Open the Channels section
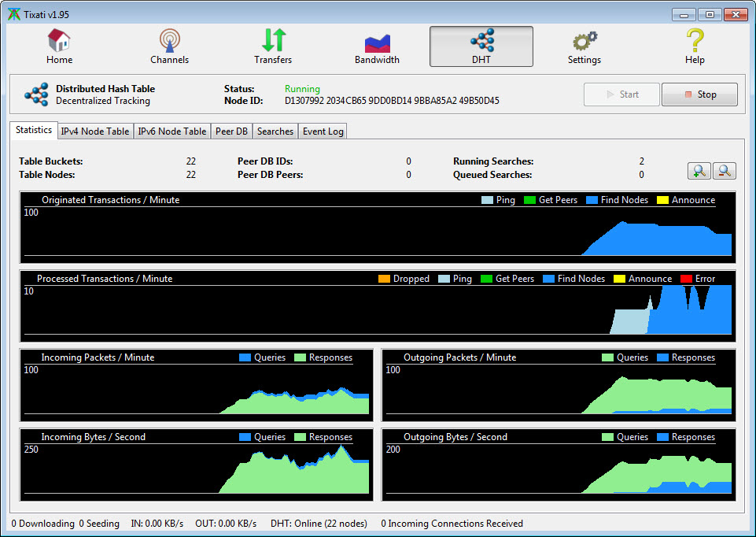The height and width of the screenshot is (537, 756). [169, 46]
